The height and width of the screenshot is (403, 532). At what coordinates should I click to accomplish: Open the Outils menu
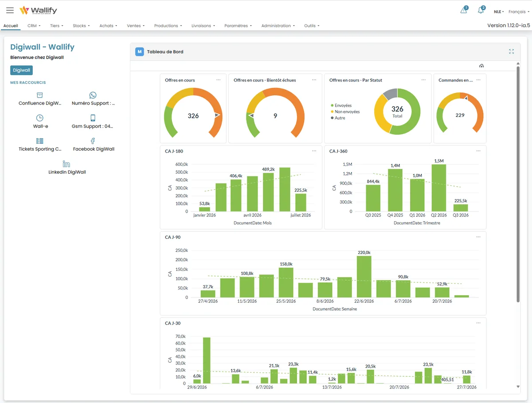click(x=312, y=26)
